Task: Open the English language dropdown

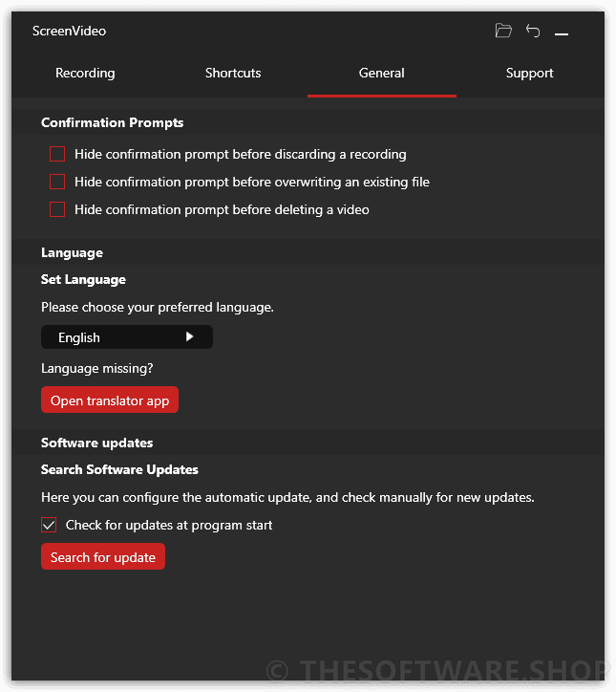Action: (x=127, y=337)
